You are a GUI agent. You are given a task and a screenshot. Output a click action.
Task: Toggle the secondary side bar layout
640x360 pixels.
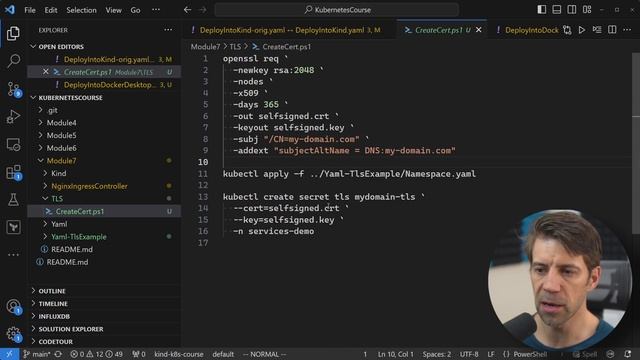[572, 9]
